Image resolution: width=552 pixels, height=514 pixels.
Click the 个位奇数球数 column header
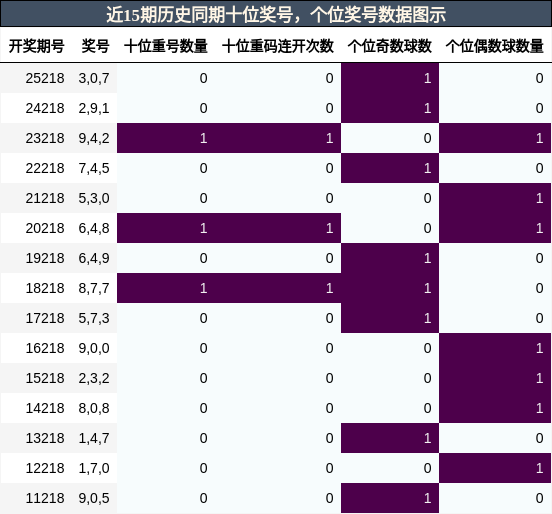[390, 46]
